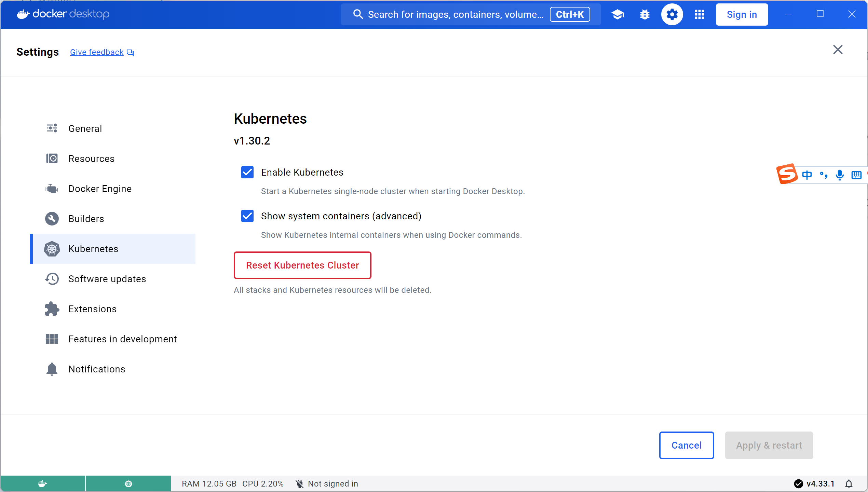Open Software updates settings section
The height and width of the screenshot is (492, 868).
pyautogui.click(x=113, y=279)
